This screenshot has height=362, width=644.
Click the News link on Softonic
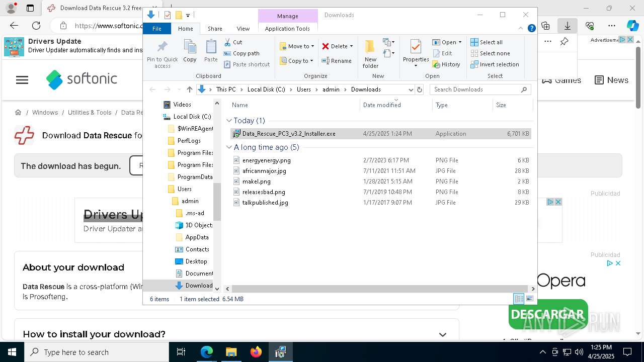pyautogui.click(x=611, y=80)
